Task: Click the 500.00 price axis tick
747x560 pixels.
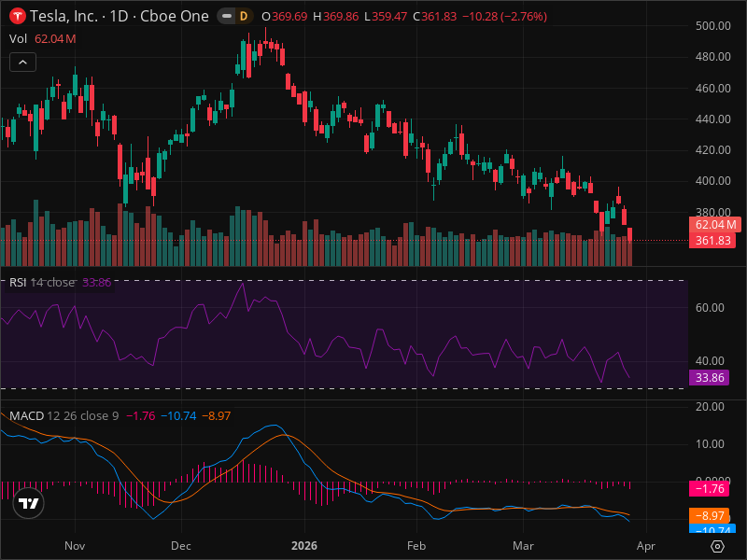Action: [x=712, y=26]
